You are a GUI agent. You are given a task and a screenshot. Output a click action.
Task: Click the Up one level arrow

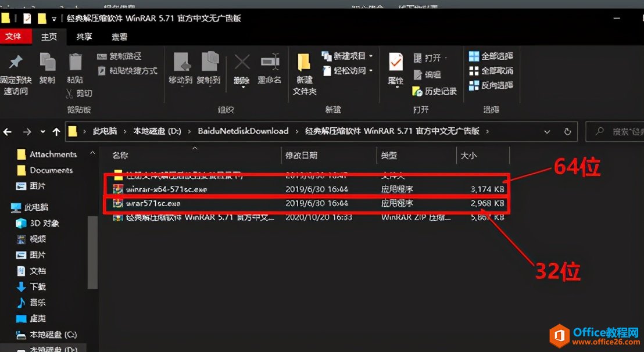click(x=56, y=132)
